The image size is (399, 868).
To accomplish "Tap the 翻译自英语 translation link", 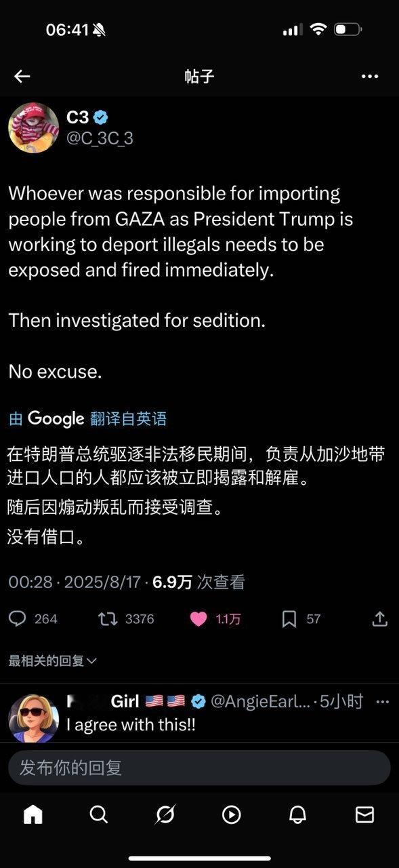I will [x=129, y=418].
